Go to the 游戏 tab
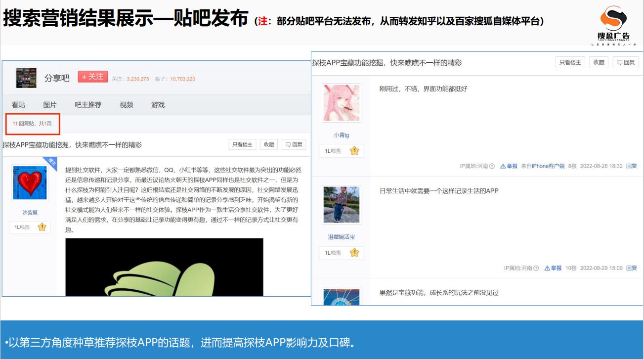The height and width of the screenshot is (359, 644). (x=158, y=105)
